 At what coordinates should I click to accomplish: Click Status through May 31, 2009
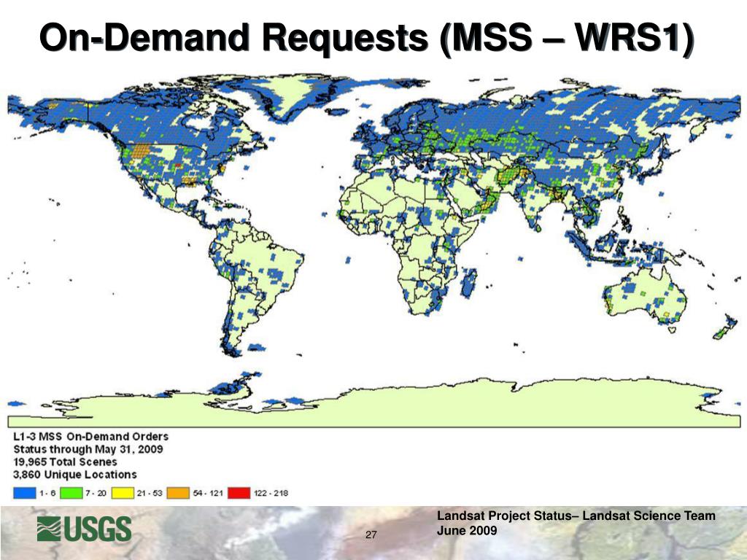click(88, 449)
